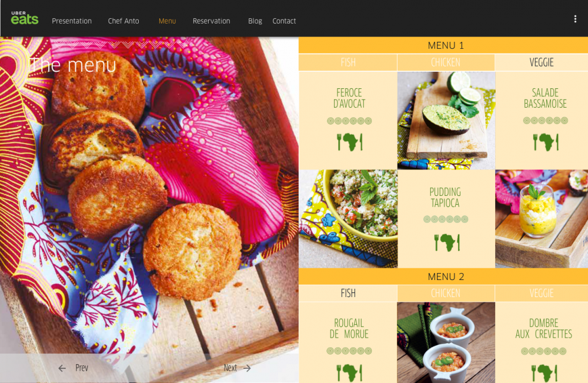
Task: Click the right arrow next to Next
Action: pyautogui.click(x=247, y=368)
